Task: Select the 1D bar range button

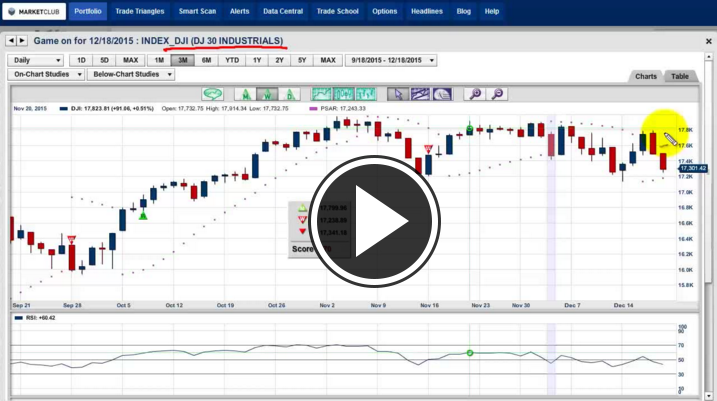Action: pyautogui.click(x=81, y=60)
